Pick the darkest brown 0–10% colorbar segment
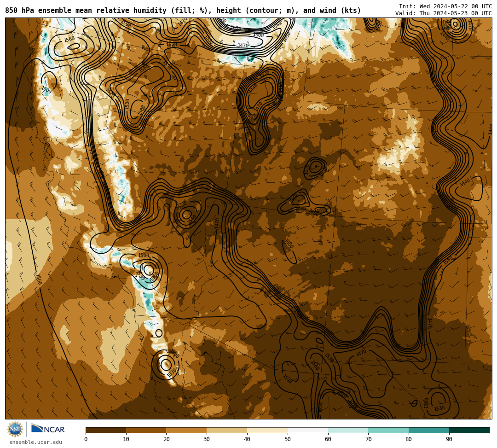The width and height of the screenshot is (497, 448). coord(106,430)
